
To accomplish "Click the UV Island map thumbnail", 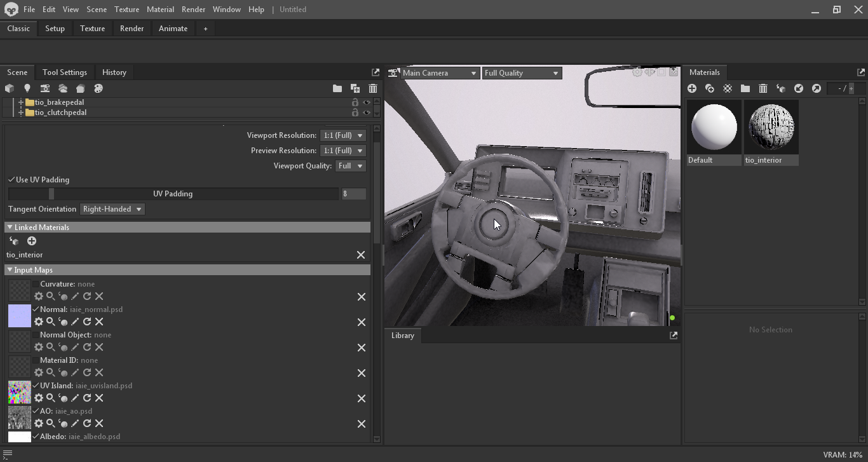I will tap(20, 392).
